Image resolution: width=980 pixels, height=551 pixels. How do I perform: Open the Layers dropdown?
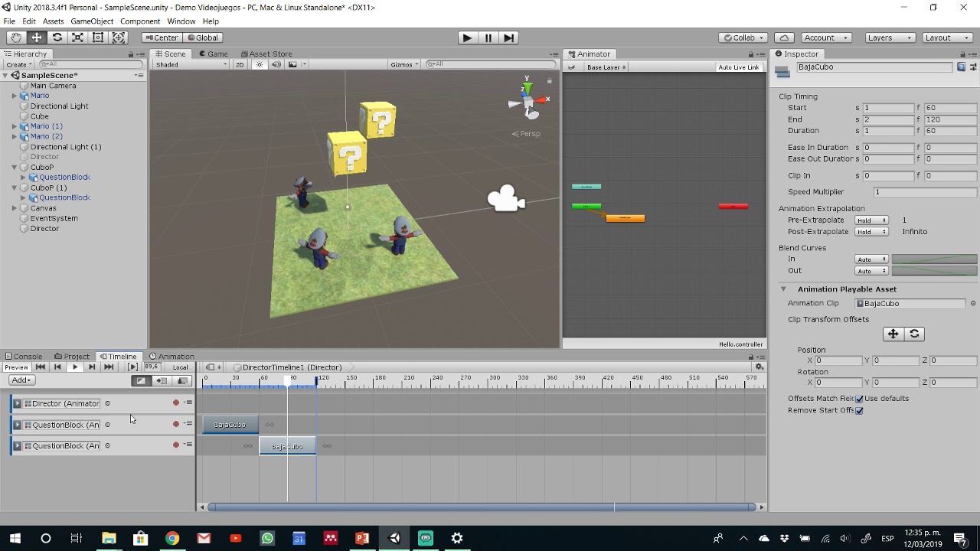(888, 37)
